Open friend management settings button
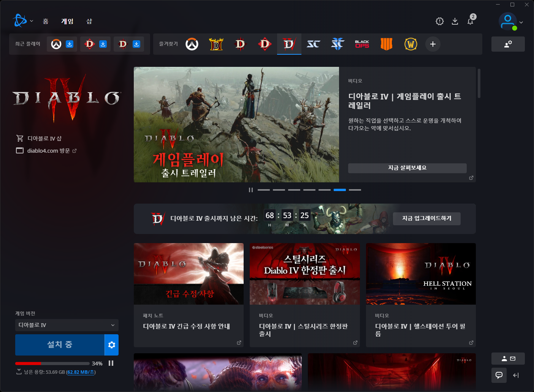 click(508, 44)
